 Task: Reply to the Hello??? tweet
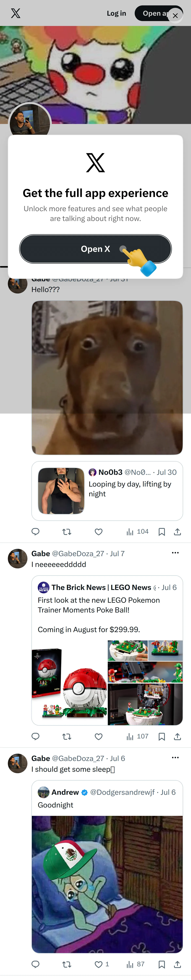pyautogui.click(x=35, y=531)
